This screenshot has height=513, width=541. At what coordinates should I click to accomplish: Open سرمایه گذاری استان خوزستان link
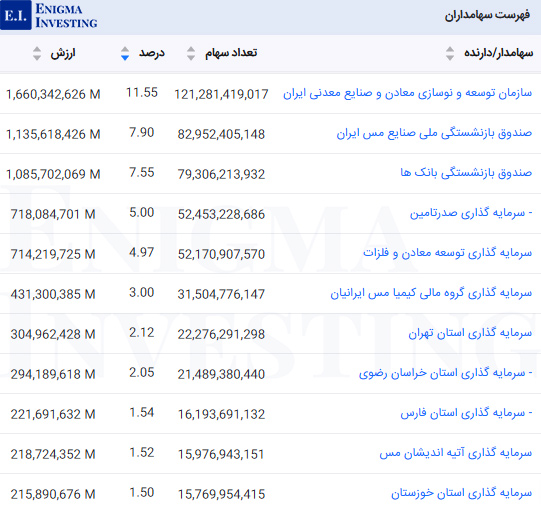point(462,493)
